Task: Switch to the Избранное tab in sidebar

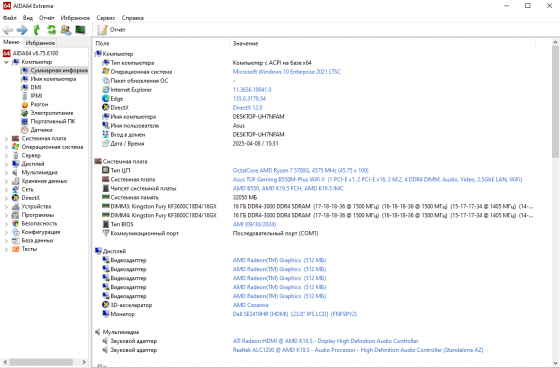Action: [40, 43]
